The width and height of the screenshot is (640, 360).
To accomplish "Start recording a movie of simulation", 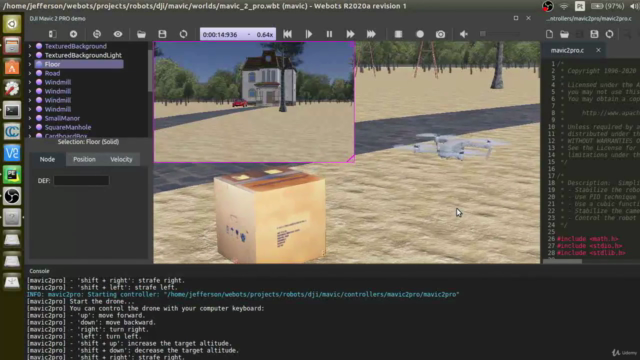I will click(420, 34).
